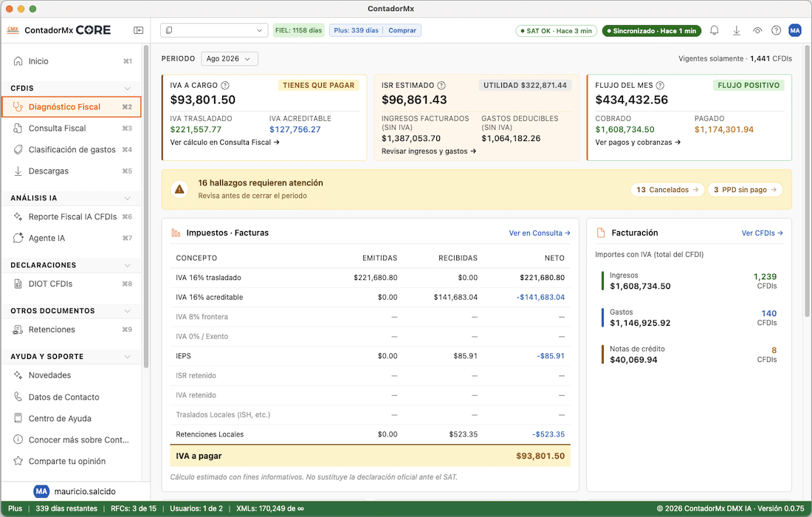Click the 3 PPD sin pago button
The height and width of the screenshot is (517, 812).
pyautogui.click(x=745, y=190)
